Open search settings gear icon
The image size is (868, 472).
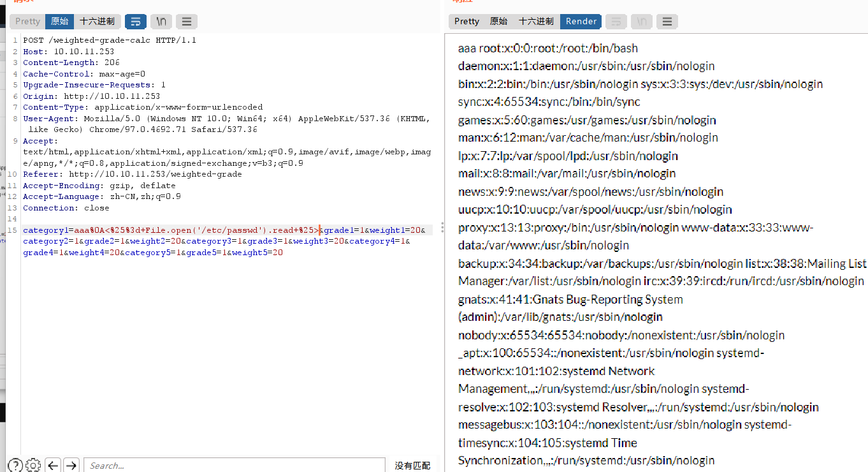(x=34, y=465)
